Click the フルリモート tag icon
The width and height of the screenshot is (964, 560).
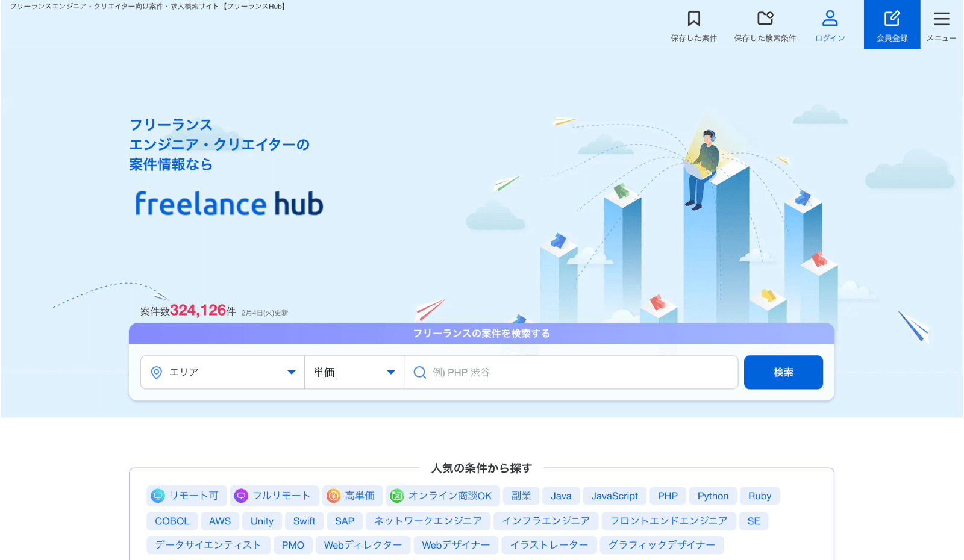pyautogui.click(x=241, y=496)
